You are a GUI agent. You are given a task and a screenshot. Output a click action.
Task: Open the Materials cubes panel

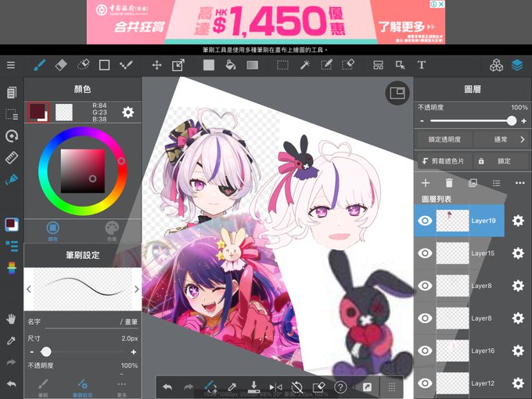496,65
